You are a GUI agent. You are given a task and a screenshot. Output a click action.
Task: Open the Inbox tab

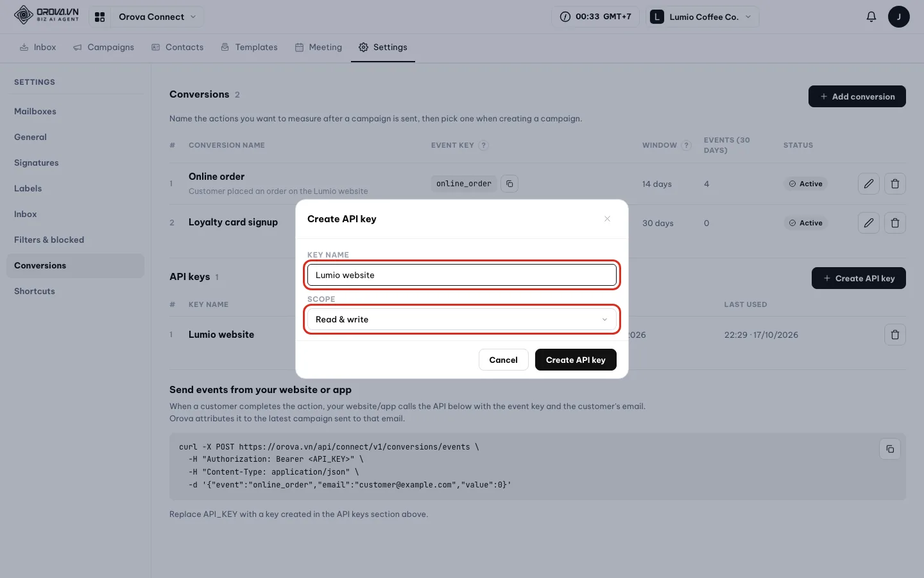pos(38,48)
